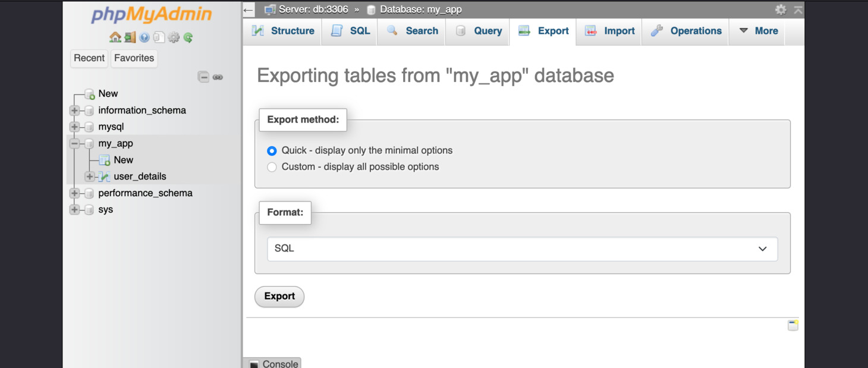Open the Format SQL dropdown

pyautogui.click(x=522, y=249)
